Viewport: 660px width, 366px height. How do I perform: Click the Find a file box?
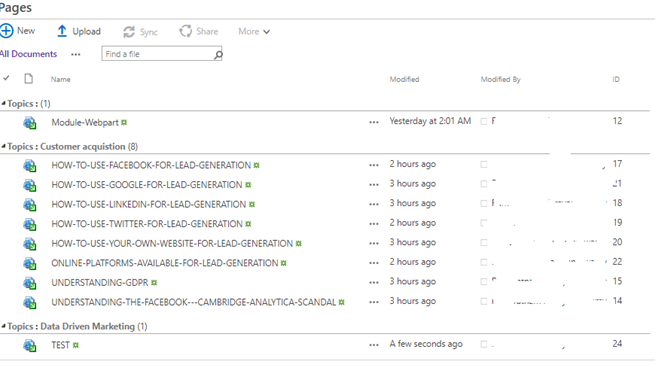(x=162, y=54)
